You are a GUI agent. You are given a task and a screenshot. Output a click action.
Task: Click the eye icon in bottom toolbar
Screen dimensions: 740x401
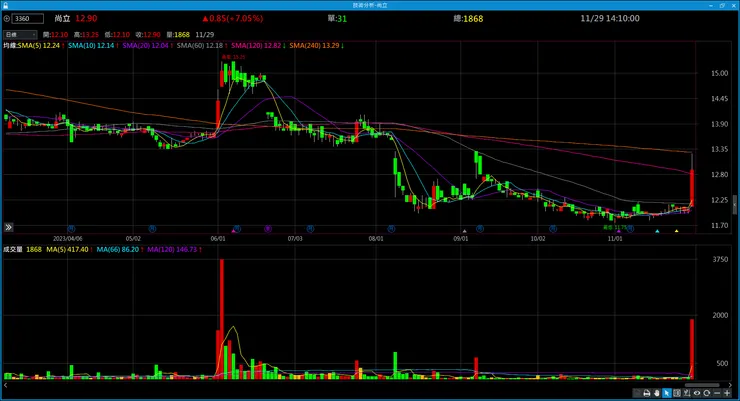pos(697,393)
